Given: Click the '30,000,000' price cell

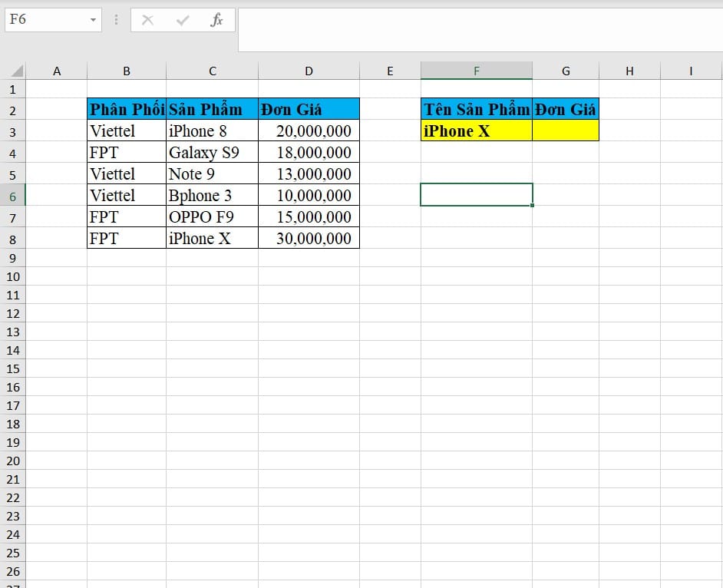Looking at the screenshot, I should [x=309, y=238].
